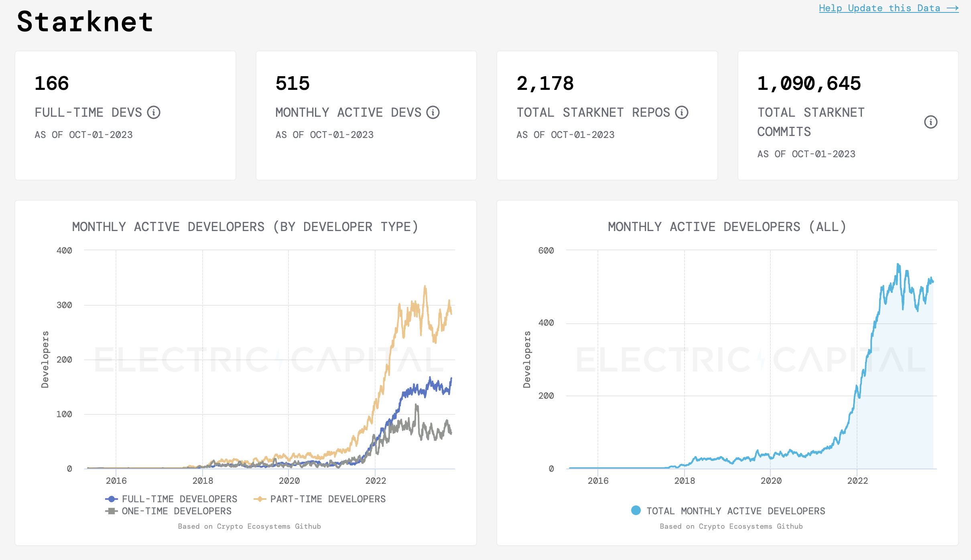Click the gray One-Time Developers legend square
This screenshot has height=560, width=971.
tap(111, 511)
